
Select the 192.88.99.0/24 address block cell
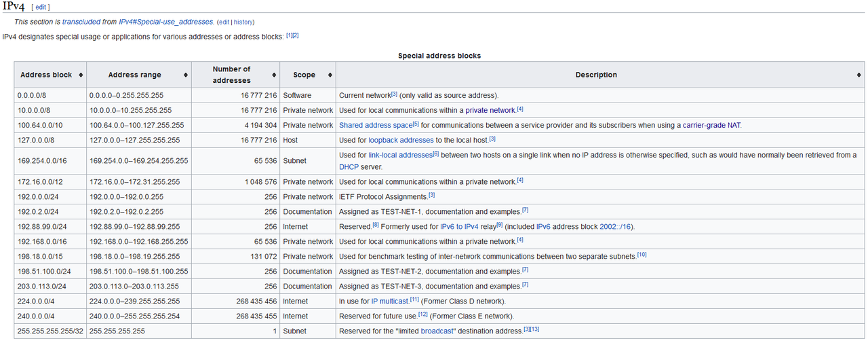point(51,227)
